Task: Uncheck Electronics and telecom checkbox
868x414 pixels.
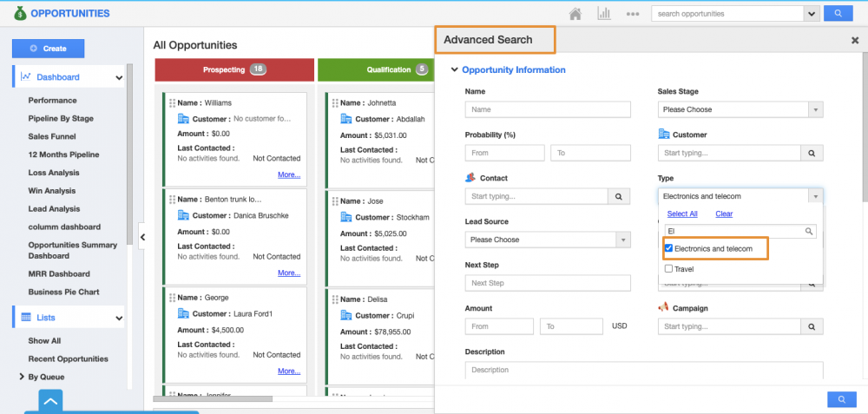Action: pos(668,248)
